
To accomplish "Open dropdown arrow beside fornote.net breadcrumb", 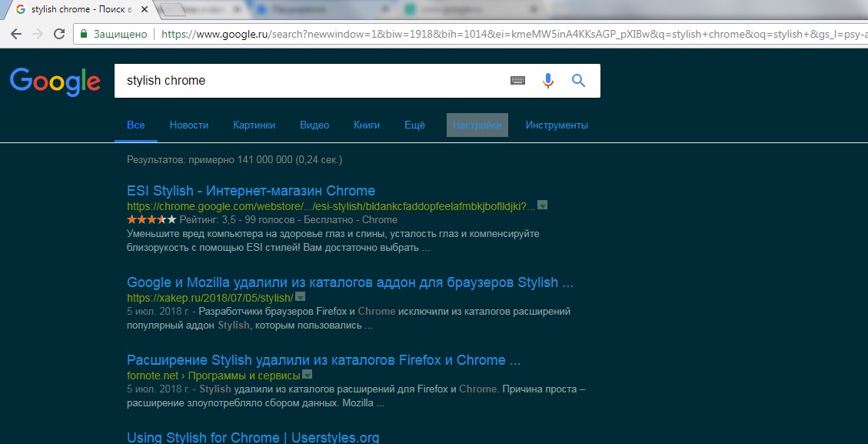I will click(308, 375).
